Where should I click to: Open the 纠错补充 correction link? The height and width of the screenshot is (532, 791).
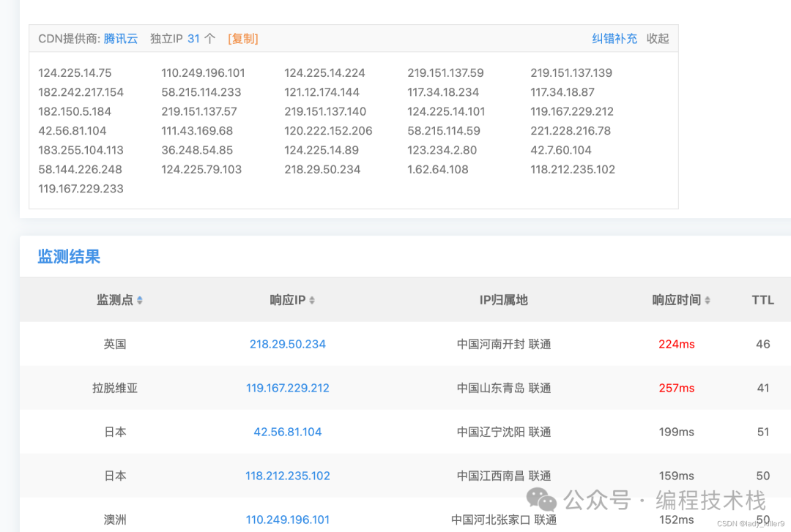click(614, 39)
